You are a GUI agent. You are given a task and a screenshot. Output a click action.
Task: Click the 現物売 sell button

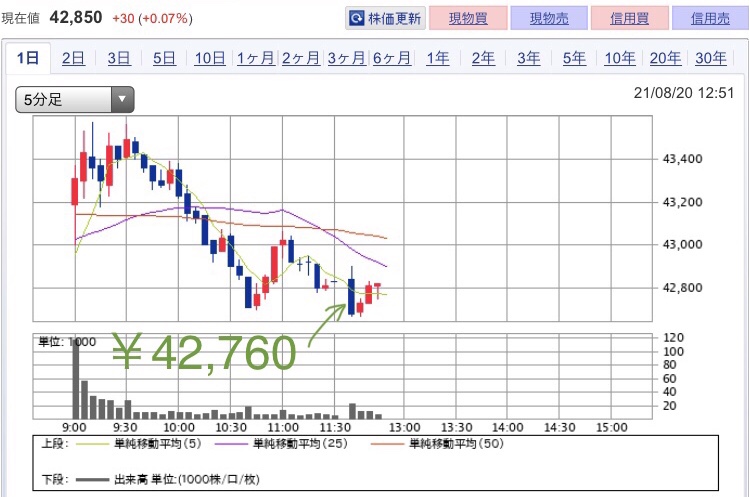click(549, 18)
